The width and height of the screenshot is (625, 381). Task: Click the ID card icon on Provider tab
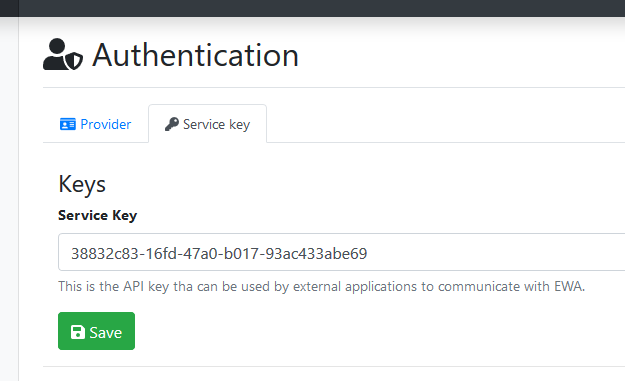pos(68,124)
